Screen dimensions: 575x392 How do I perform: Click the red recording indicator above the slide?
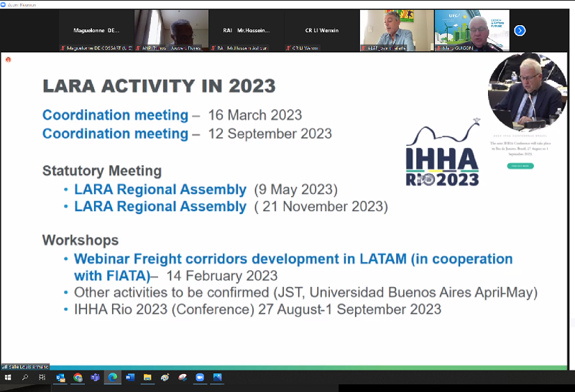click(8, 60)
